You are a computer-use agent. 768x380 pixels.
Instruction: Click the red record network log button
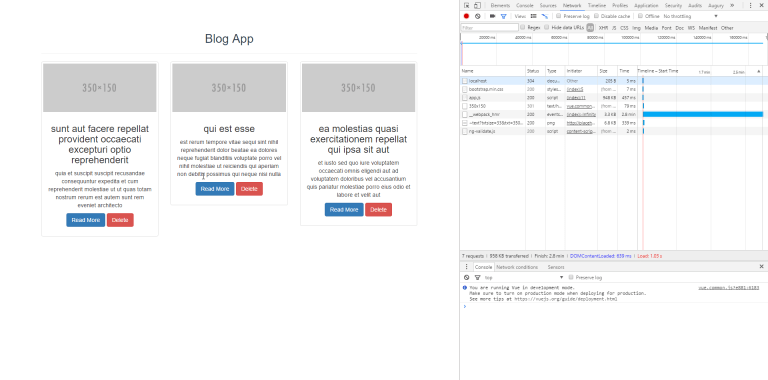point(466,16)
